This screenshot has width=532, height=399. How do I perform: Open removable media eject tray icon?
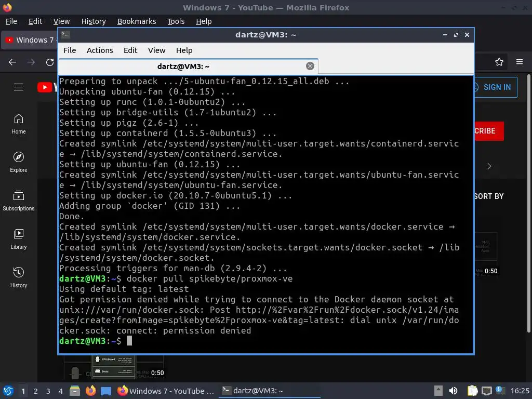tap(438, 391)
